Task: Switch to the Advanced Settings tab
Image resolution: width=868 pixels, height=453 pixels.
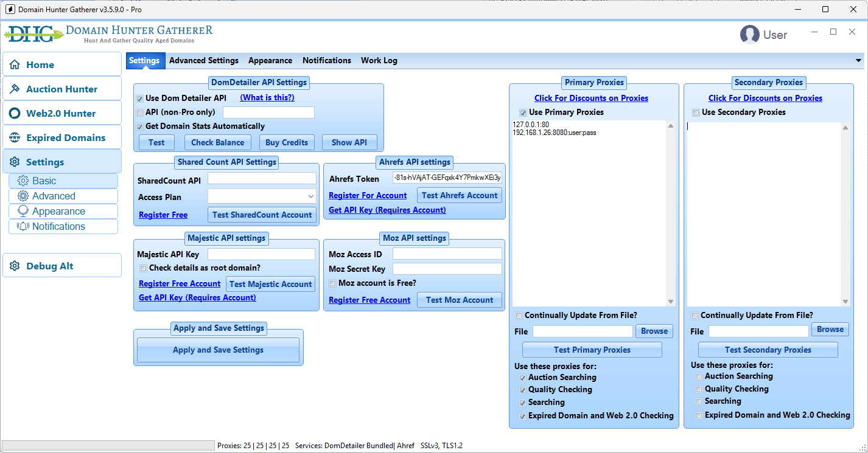Action: click(x=203, y=60)
